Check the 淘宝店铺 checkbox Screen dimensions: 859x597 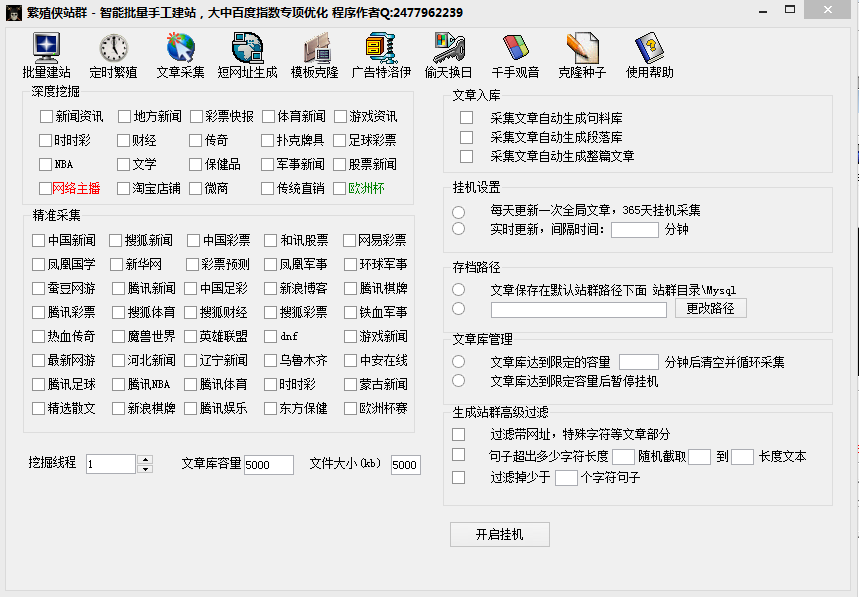[124, 188]
